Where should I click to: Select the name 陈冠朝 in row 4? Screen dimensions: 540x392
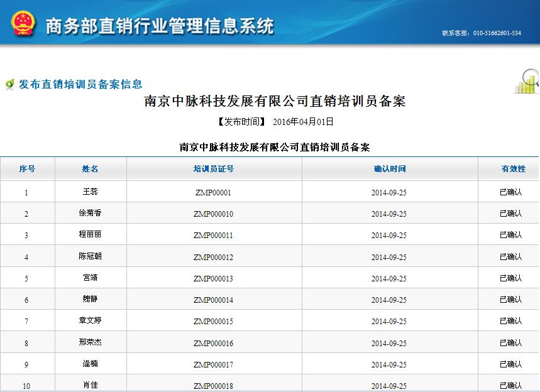[x=90, y=256]
